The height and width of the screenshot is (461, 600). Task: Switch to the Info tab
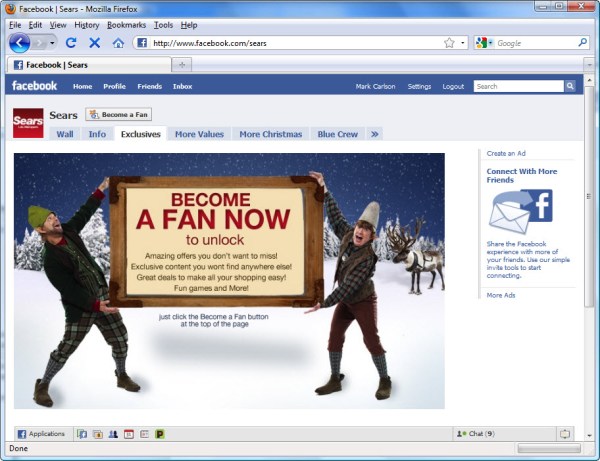97,134
